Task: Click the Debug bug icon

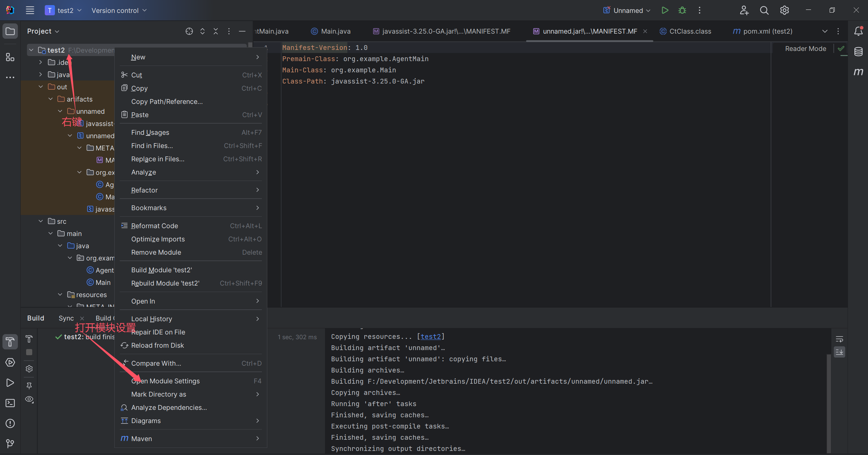Action: click(x=682, y=10)
